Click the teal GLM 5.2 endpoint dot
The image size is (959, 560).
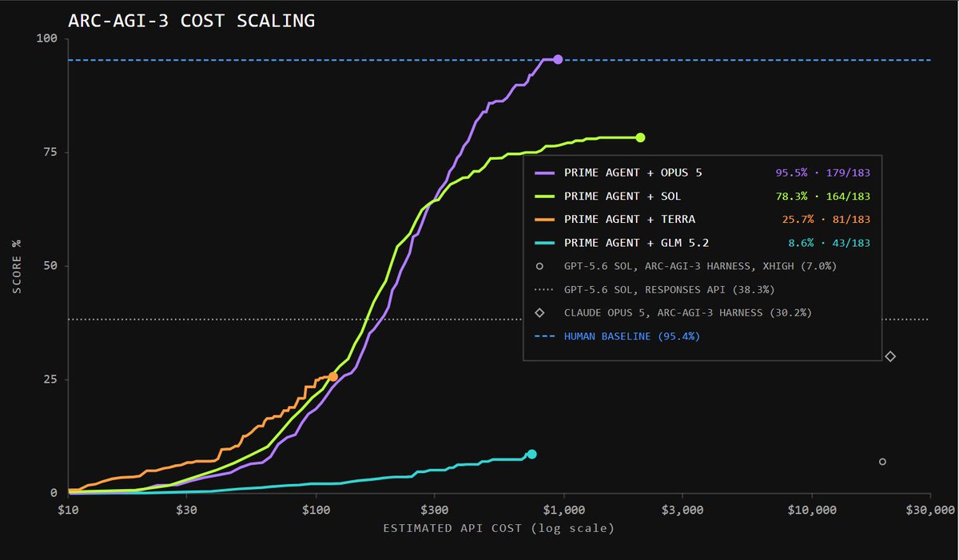[531, 454]
